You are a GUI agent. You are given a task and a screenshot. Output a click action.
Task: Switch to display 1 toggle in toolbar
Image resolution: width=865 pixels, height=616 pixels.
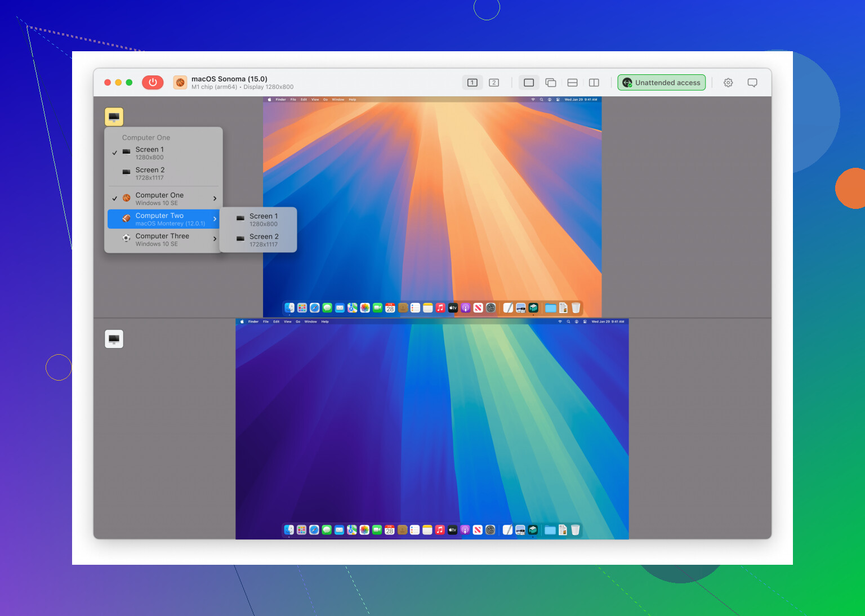click(472, 83)
